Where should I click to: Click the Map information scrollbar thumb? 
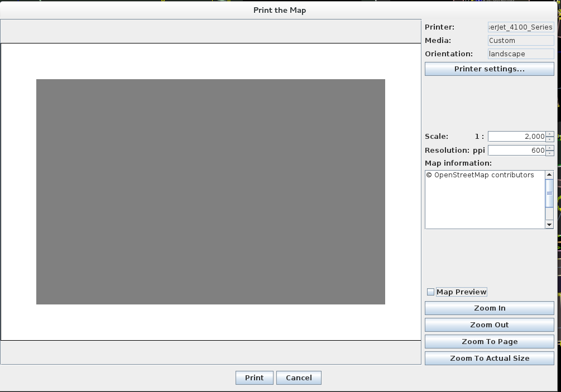click(549, 193)
